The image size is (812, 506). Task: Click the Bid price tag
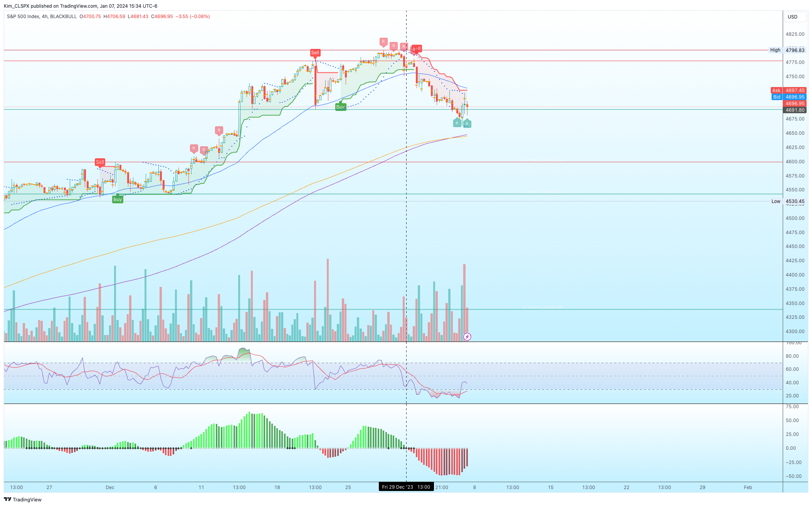pyautogui.click(x=777, y=97)
